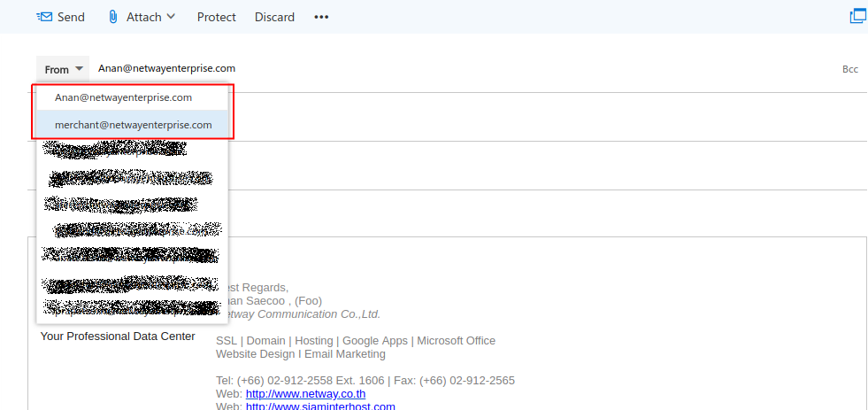Click the sender address in From field
The width and height of the screenshot is (868, 410).
click(166, 68)
